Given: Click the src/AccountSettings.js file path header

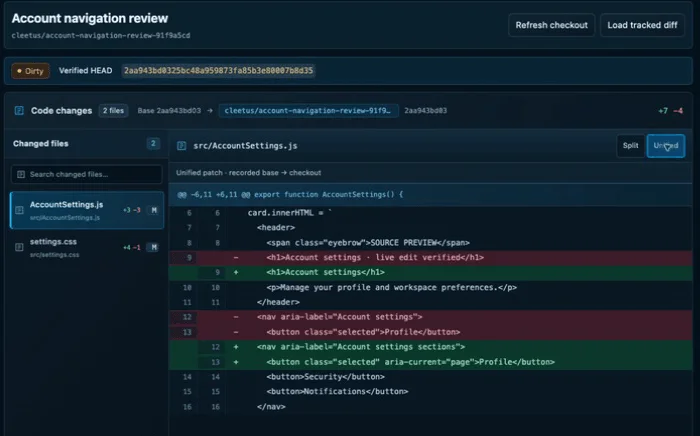Looking at the screenshot, I should [245, 146].
